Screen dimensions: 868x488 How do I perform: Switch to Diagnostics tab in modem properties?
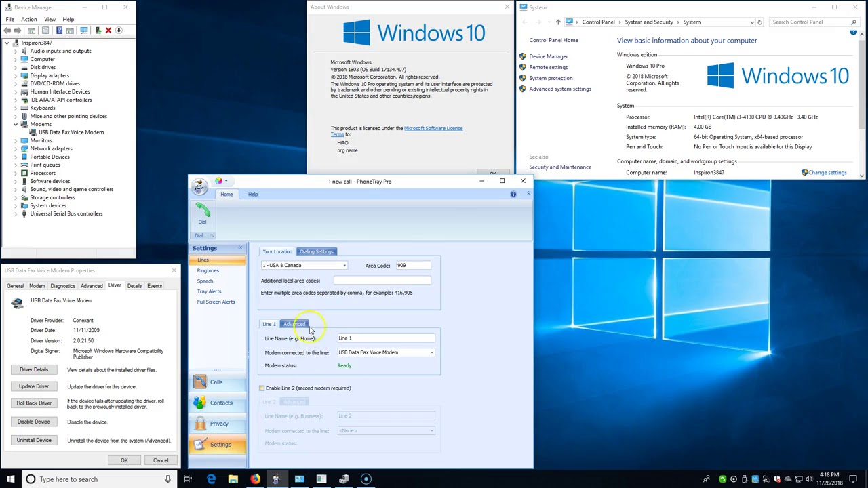pos(62,286)
